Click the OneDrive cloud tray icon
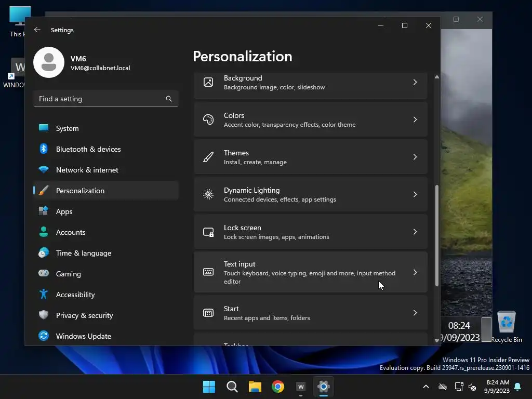Viewport: 532px width, 399px height. click(443, 387)
